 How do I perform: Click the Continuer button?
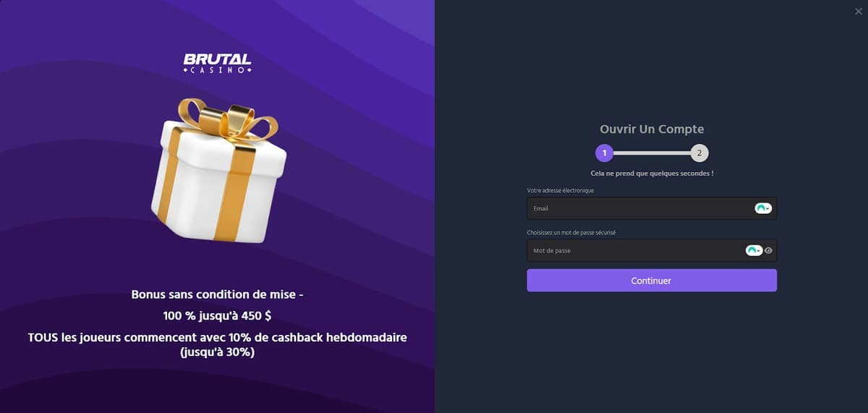coord(652,281)
